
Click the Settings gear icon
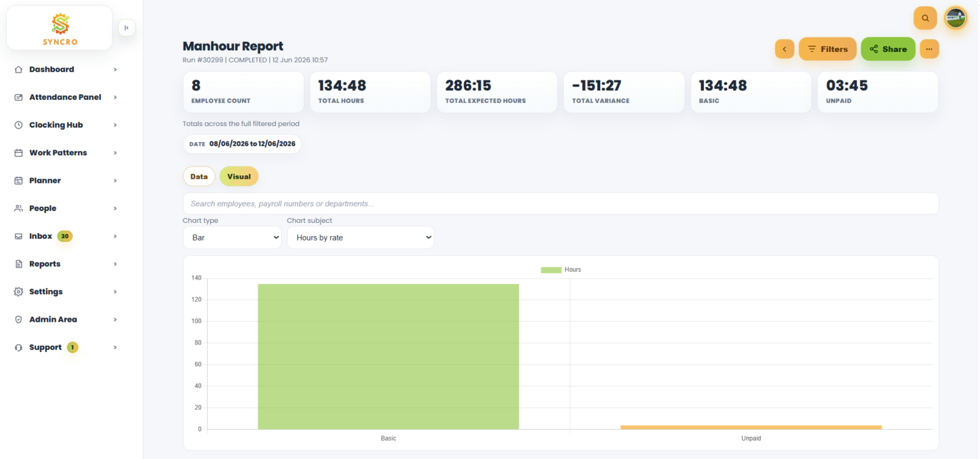[x=18, y=292]
